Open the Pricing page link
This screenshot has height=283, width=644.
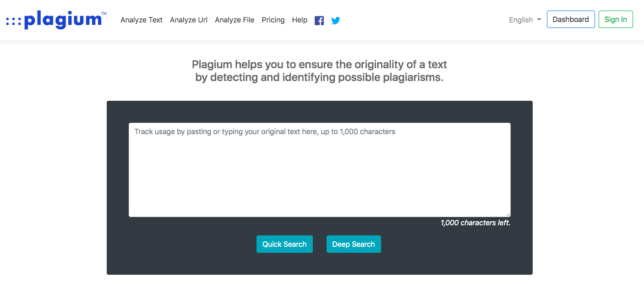273,20
